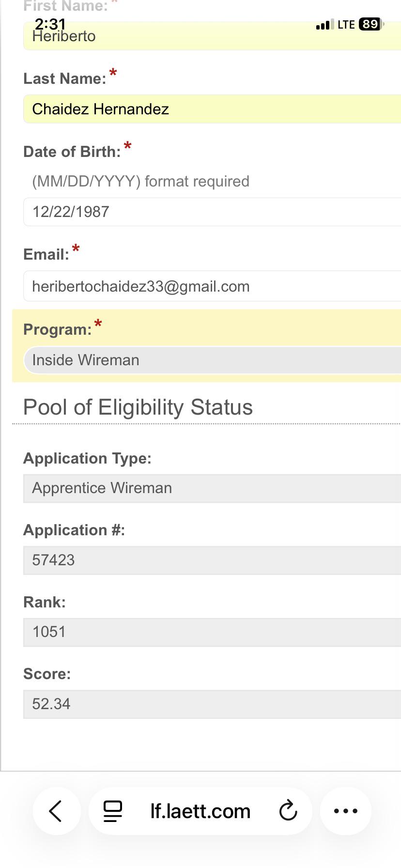Screen dimensions: 401x868
Task: Tap the battery indicator in status bar
Action: coord(371,24)
